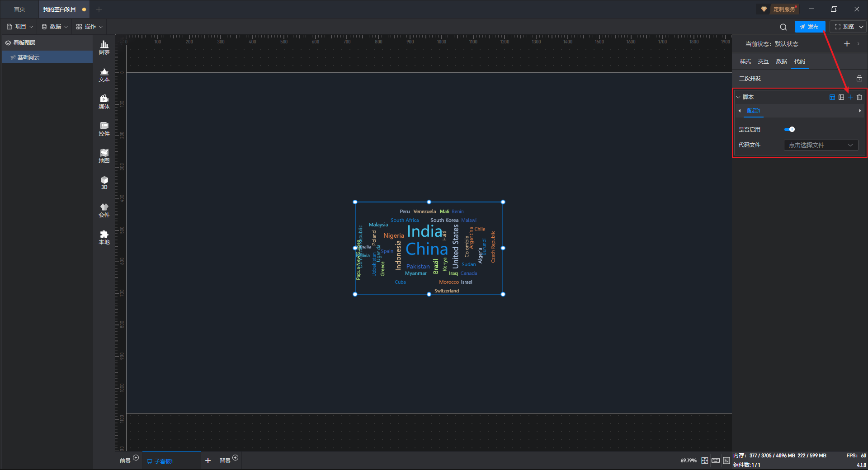Open the 地图 map component panel
Image resolution: width=868 pixels, height=470 pixels.
click(x=104, y=155)
